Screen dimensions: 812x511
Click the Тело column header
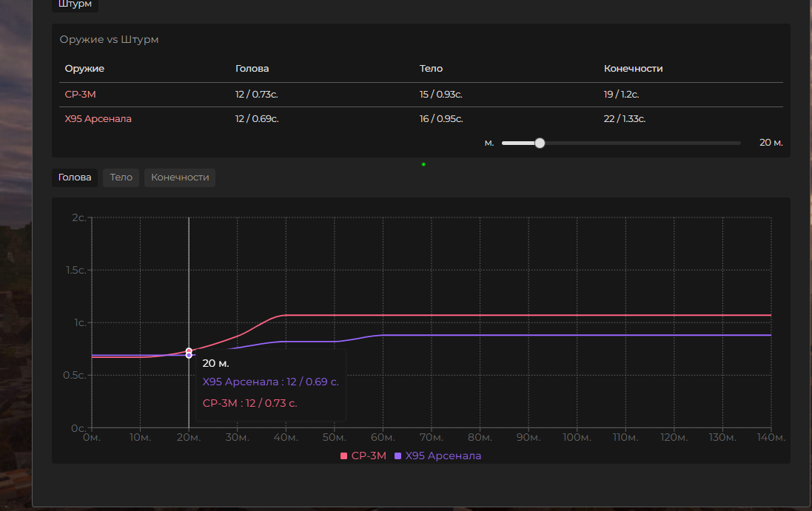[431, 69]
